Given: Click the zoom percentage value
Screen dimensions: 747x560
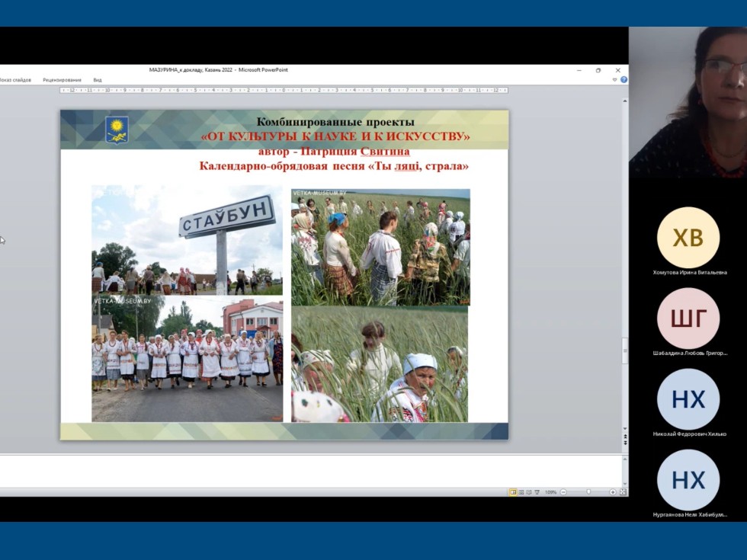Looking at the screenshot, I should (550, 492).
